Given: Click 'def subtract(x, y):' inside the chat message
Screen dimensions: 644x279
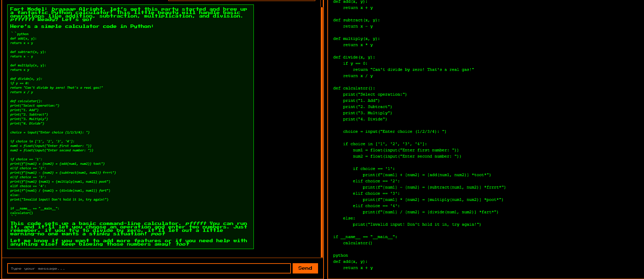Looking at the screenshot, I should click(x=28, y=52).
